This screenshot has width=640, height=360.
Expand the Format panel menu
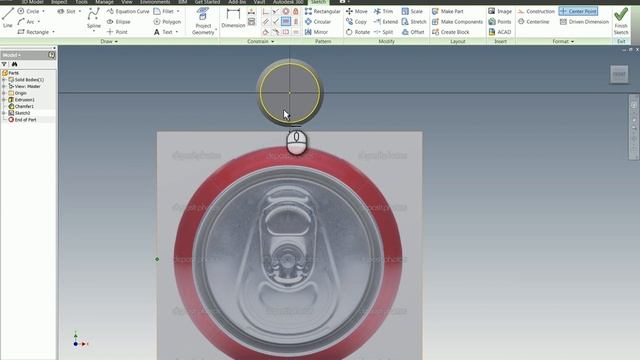tap(563, 41)
